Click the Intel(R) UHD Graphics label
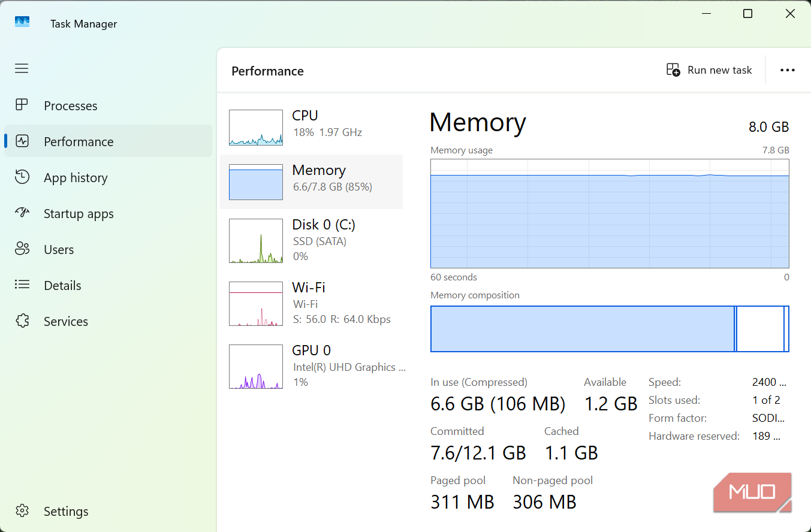 coord(349,367)
